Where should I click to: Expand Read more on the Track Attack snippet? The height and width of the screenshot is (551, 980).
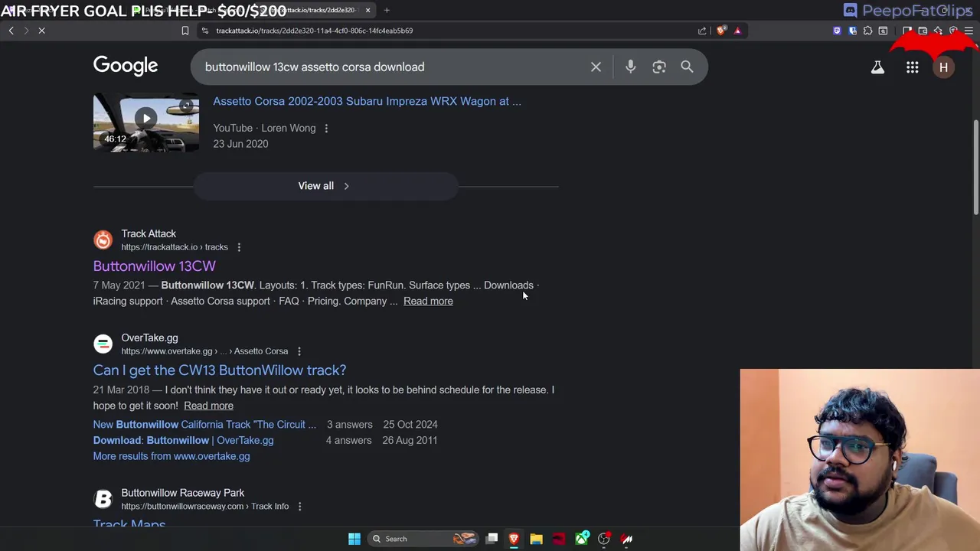pos(428,301)
